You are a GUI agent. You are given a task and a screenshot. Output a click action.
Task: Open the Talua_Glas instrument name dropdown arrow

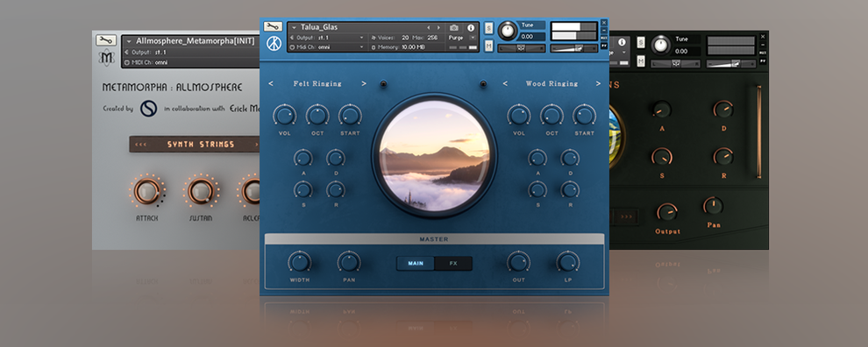tap(294, 27)
